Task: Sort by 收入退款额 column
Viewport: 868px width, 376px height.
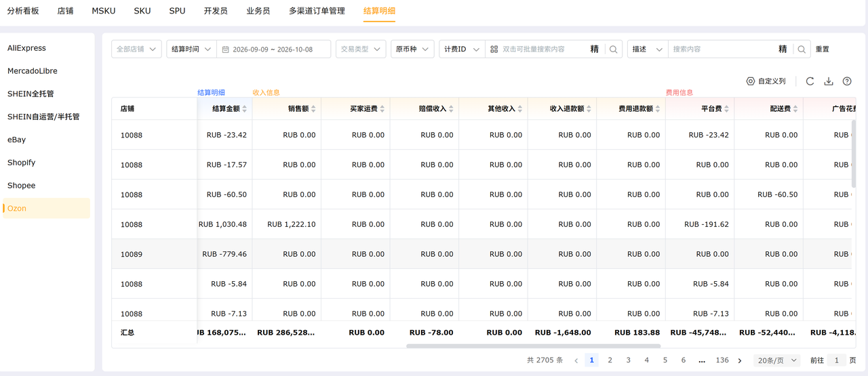Action: coord(589,109)
